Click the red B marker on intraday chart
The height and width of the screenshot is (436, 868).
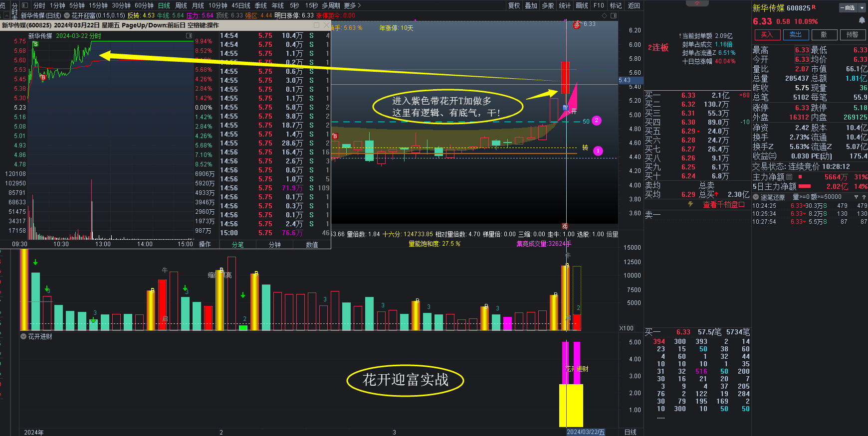[x=43, y=78]
